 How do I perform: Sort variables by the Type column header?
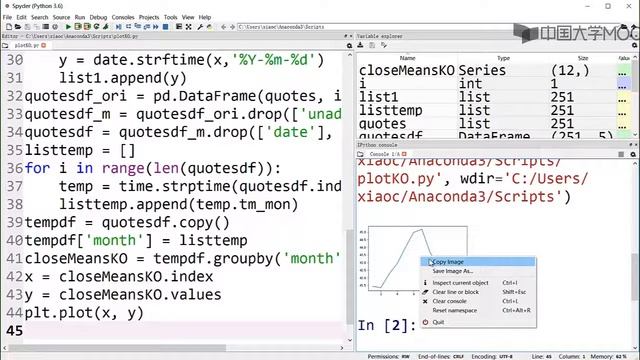[x=503, y=58]
